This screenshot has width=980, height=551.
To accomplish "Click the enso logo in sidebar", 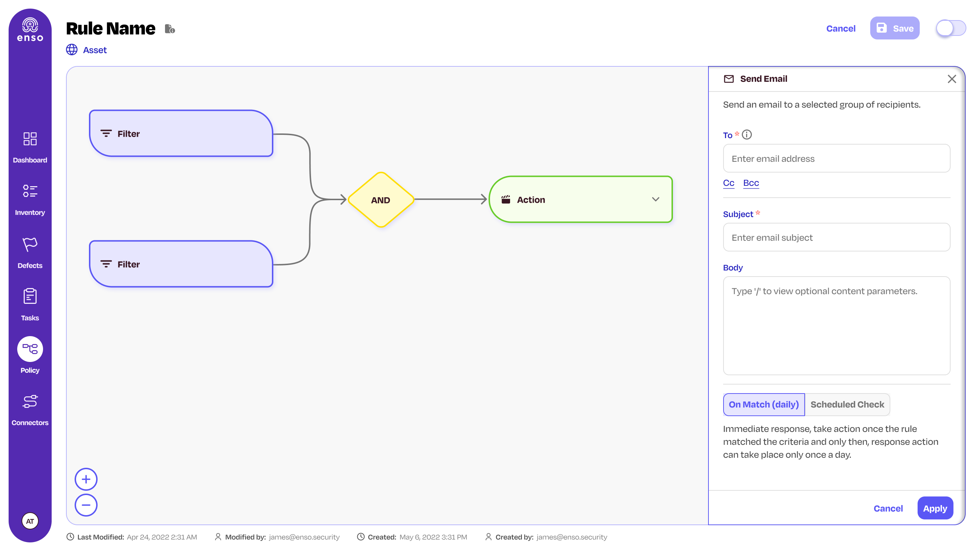I will pos(30,29).
